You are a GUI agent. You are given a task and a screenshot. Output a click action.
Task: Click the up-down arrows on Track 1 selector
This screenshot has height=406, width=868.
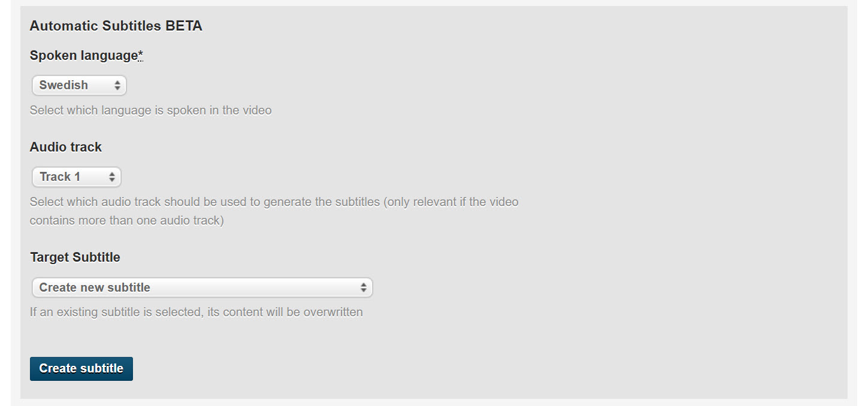(111, 177)
